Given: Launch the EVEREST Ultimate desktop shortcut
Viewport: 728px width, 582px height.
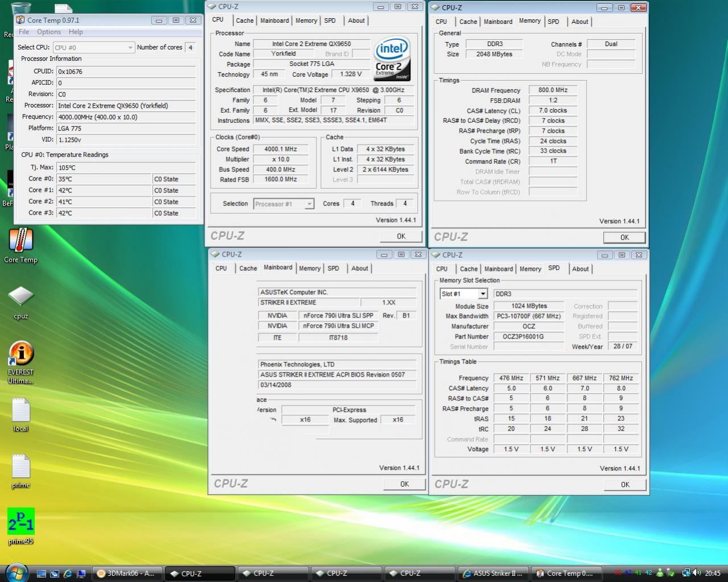Looking at the screenshot, I should (x=21, y=362).
